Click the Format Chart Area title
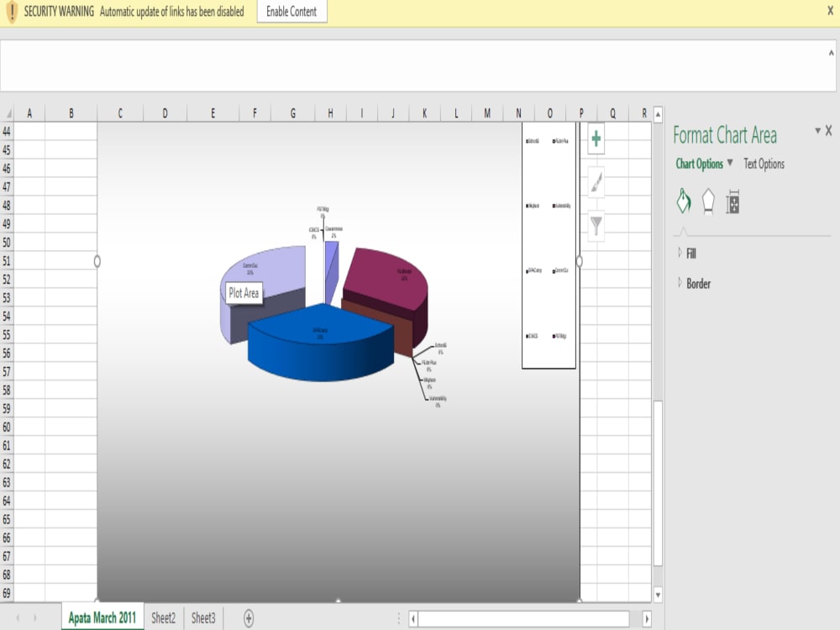Screen dimensions: 840x630 (725, 135)
